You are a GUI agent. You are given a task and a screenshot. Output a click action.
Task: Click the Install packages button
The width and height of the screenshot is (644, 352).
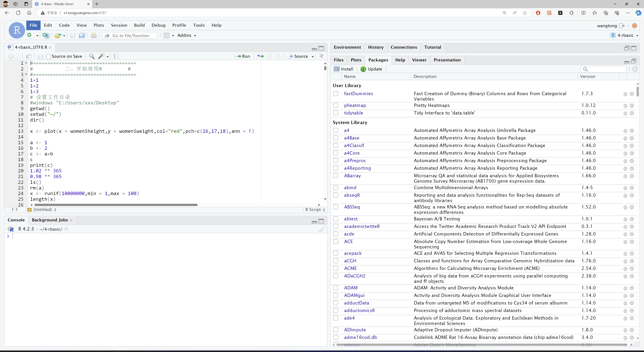(x=343, y=69)
